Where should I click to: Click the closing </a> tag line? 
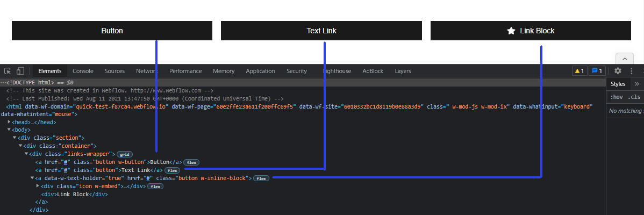click(x=41, y=202)
